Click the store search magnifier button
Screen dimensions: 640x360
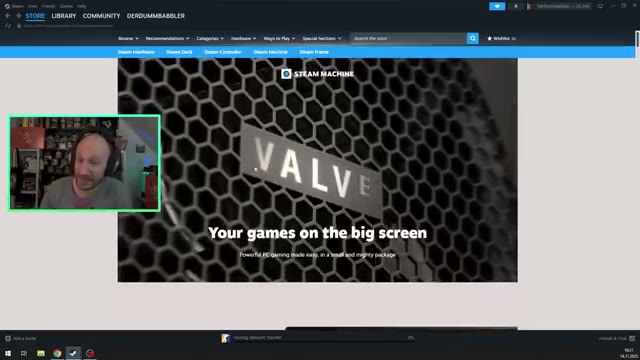(x=473, y=38)
